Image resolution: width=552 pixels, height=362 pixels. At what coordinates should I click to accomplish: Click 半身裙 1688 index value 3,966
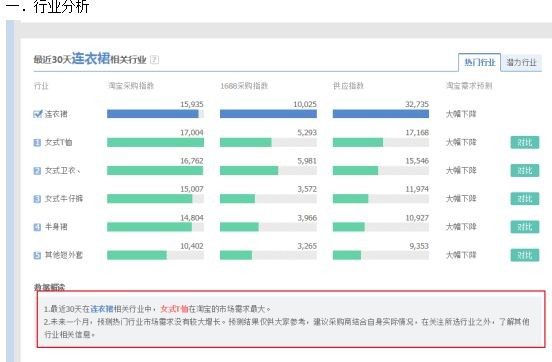click(307, 218)
